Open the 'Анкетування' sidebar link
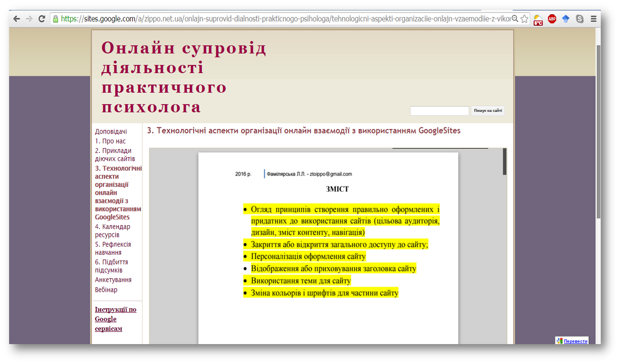 [113, 280]
